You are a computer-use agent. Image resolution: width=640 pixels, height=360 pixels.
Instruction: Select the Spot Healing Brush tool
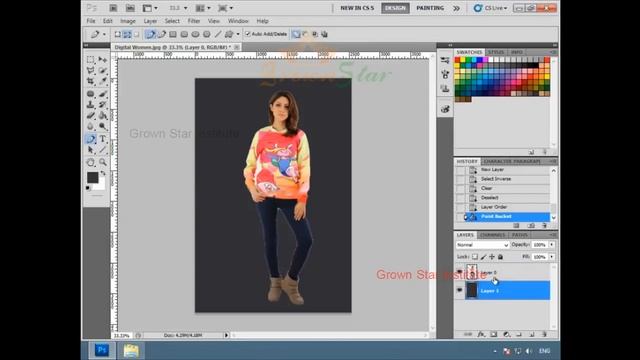pyautogui.click(x=91, y=94)
